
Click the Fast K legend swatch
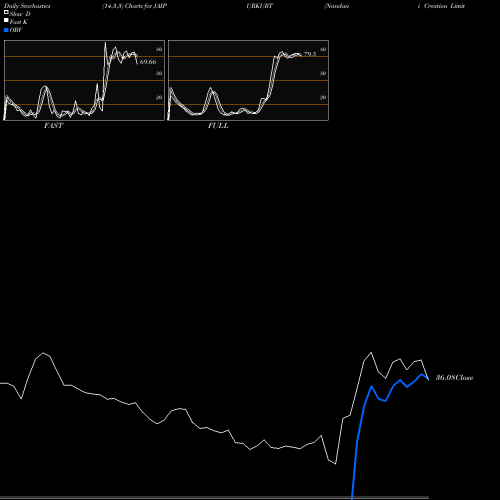(x=6, y=20)
